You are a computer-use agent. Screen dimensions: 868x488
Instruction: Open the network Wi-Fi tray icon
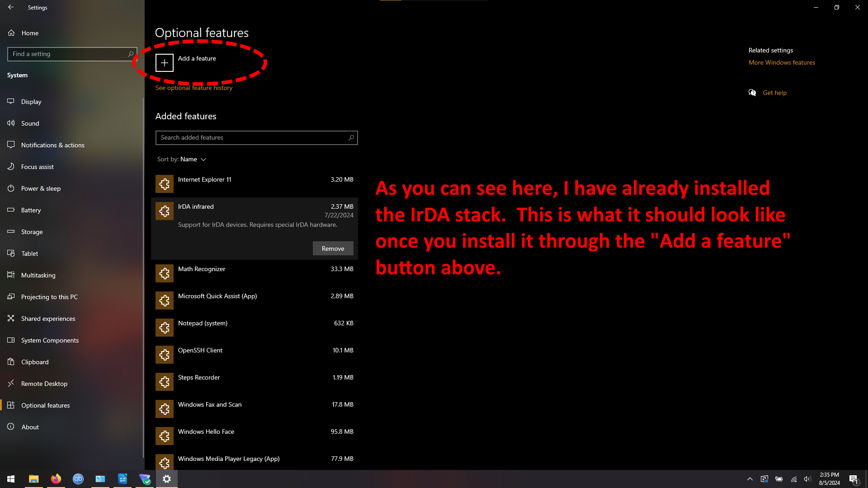click(x=793, y=479)
